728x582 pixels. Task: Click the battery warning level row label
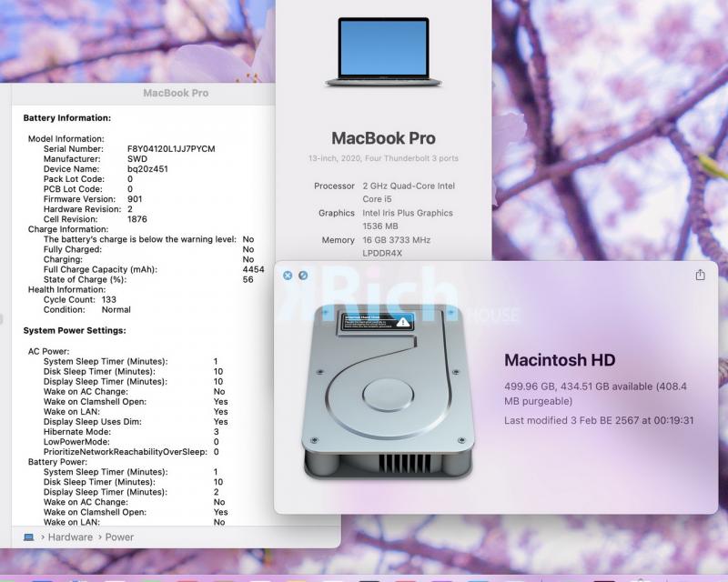pos(140,239)
